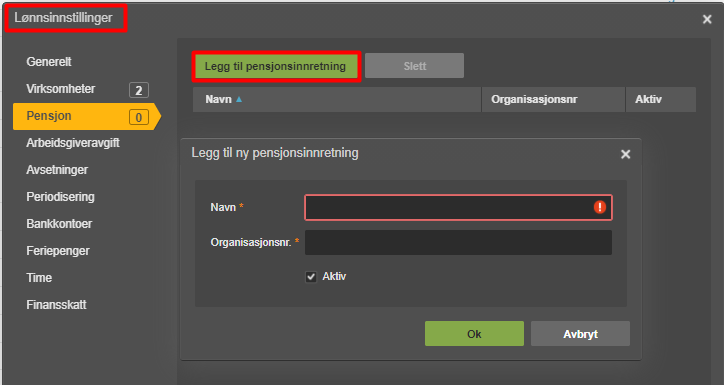The width and height of the screenshot is (724, 385).
Task: Click into the Navn input field
Action: pyautogui.click(x=458, y=207)
